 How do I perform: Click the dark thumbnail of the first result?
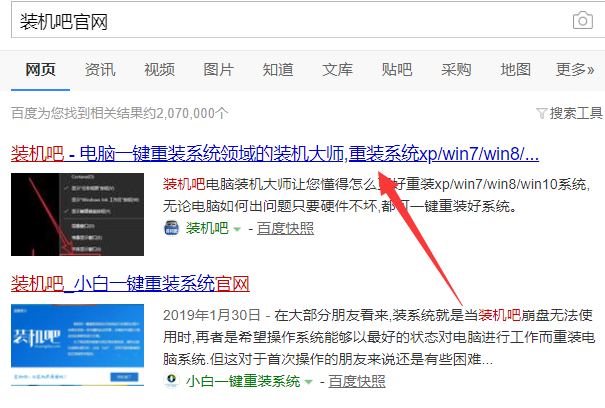[77, 214]
